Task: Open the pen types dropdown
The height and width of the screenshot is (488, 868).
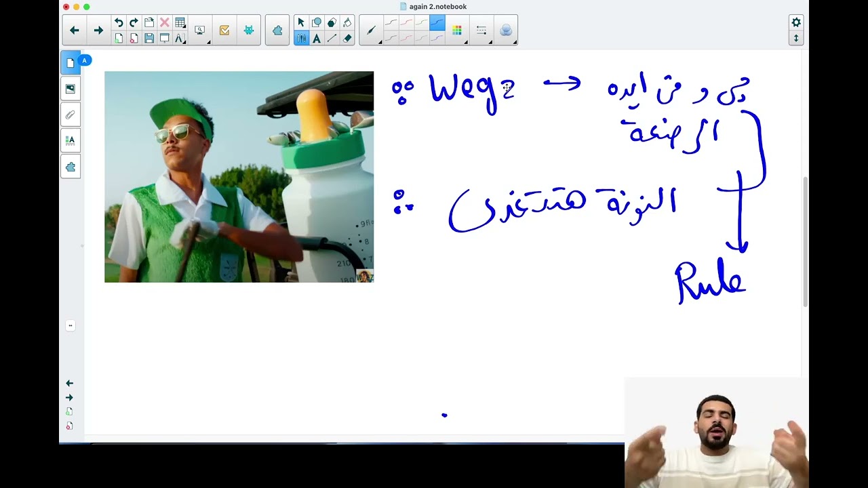Action: 371,30
